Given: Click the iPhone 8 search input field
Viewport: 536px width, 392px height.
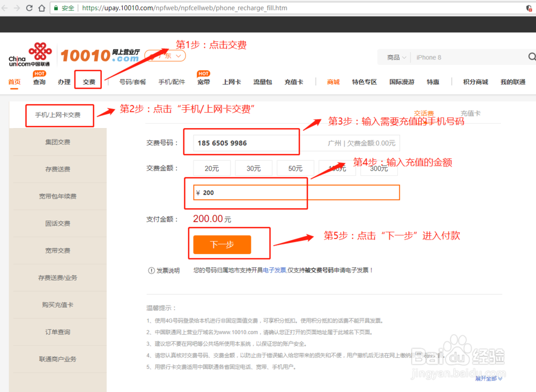Looking at the screenshot, I should pyautogui.click(x=456, y=56).
